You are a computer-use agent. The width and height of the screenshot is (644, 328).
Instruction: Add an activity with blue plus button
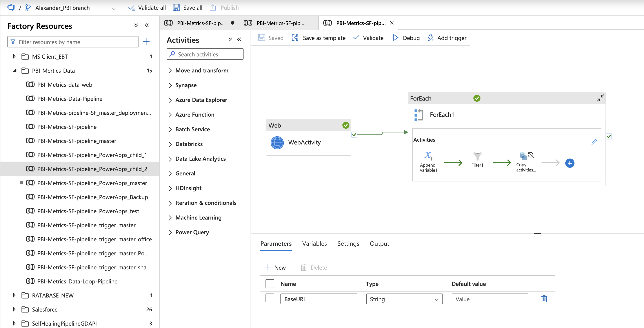point(569,163)
